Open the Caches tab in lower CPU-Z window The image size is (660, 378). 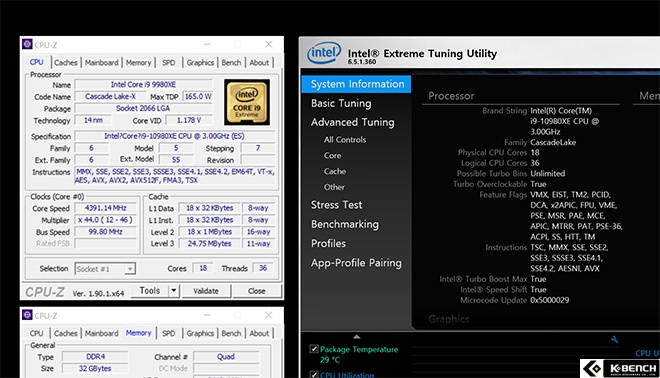(66, 333)
